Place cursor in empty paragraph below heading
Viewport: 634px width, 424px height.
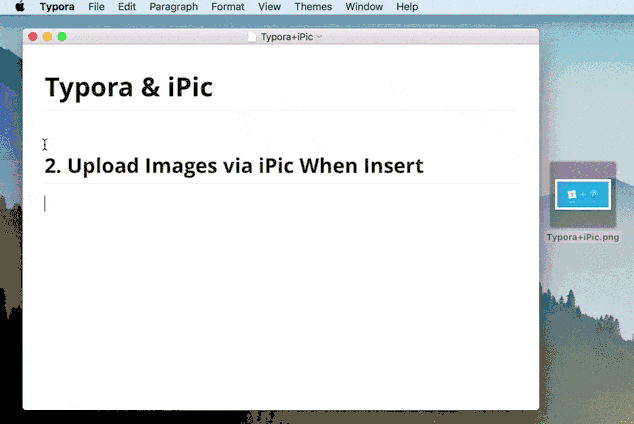tap(281, 203)
